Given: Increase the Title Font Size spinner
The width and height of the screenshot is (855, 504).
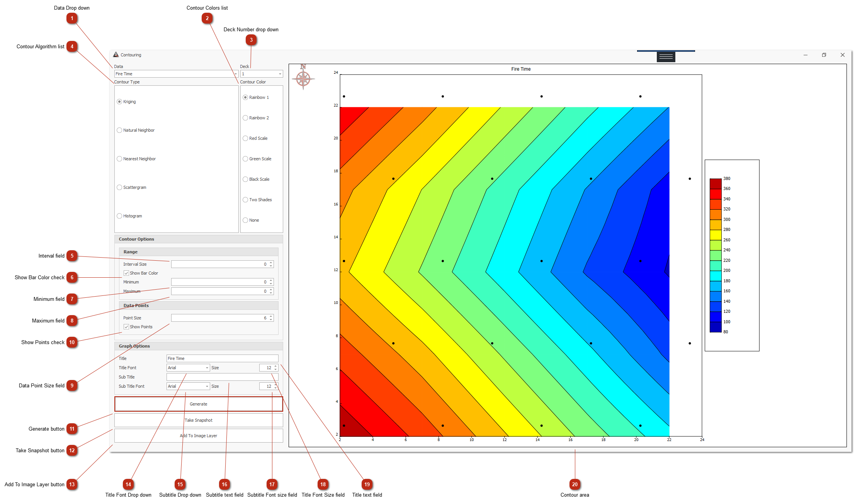Looking at the screenshot, I should click(x=275, y=366).
